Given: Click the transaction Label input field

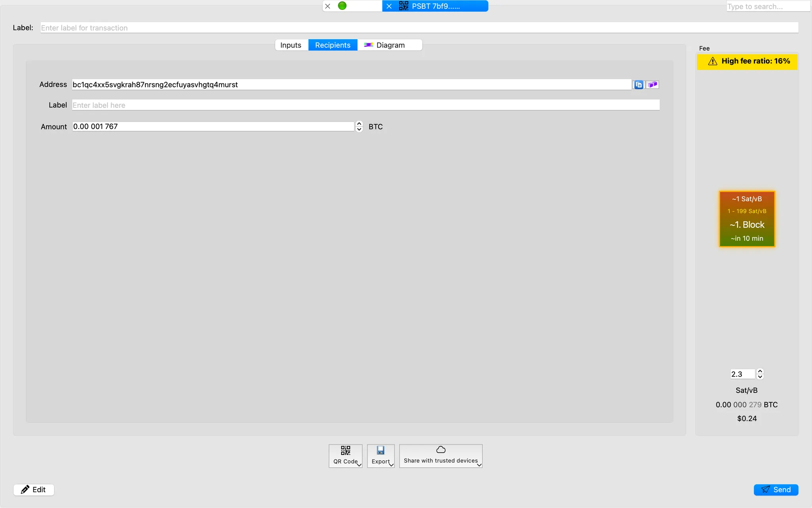Looking at the screenshot, I should (419, 28).
